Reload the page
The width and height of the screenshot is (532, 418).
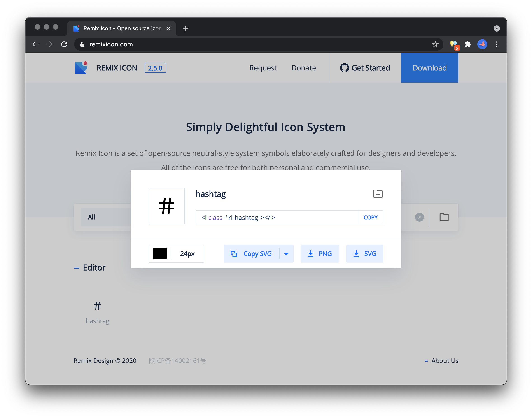coord(64,44)
